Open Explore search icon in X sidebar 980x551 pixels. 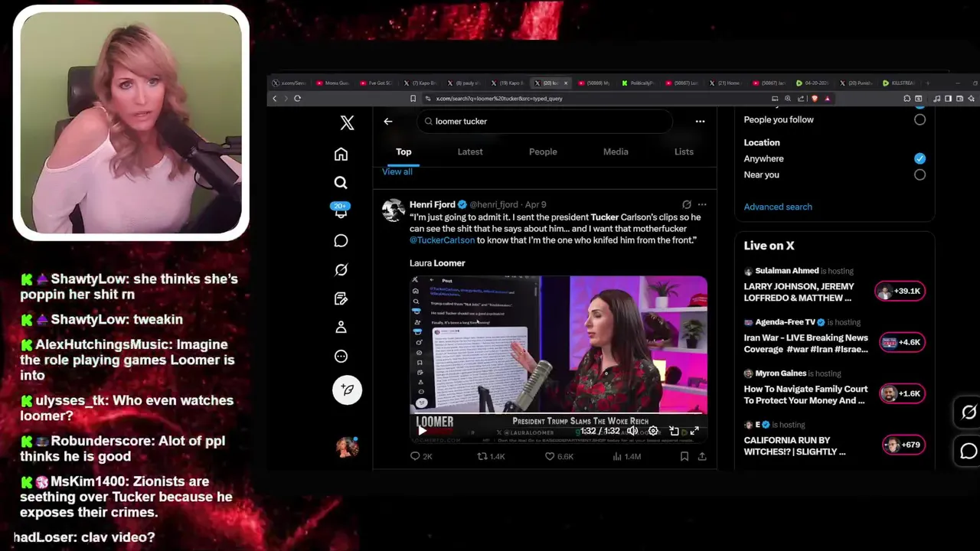pos(341,183)
